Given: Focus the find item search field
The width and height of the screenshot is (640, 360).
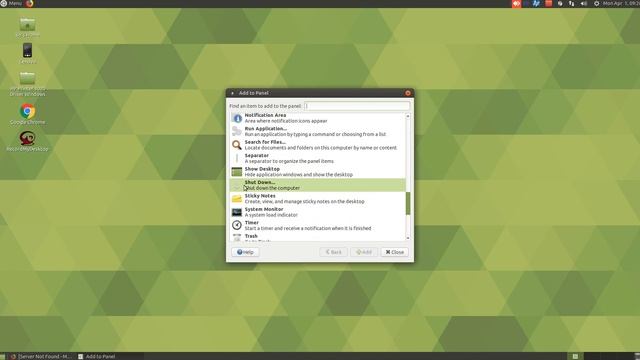Looking at the screenshot, I should pyautogui.click(x=357, y=106).
